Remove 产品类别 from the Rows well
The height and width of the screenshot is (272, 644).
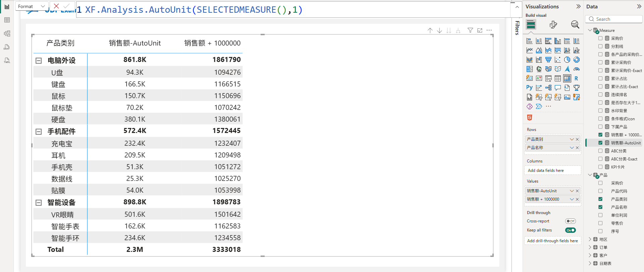(577, 139)
